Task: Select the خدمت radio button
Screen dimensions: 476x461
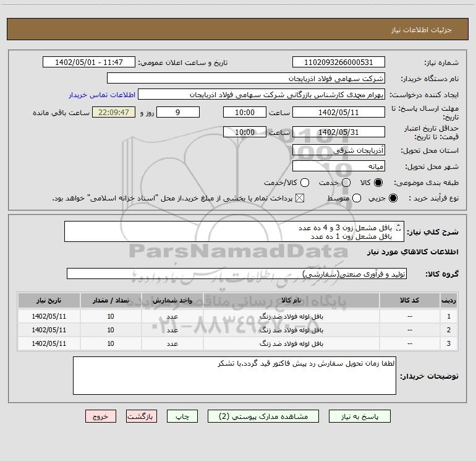Action: (x=346, y=183)
